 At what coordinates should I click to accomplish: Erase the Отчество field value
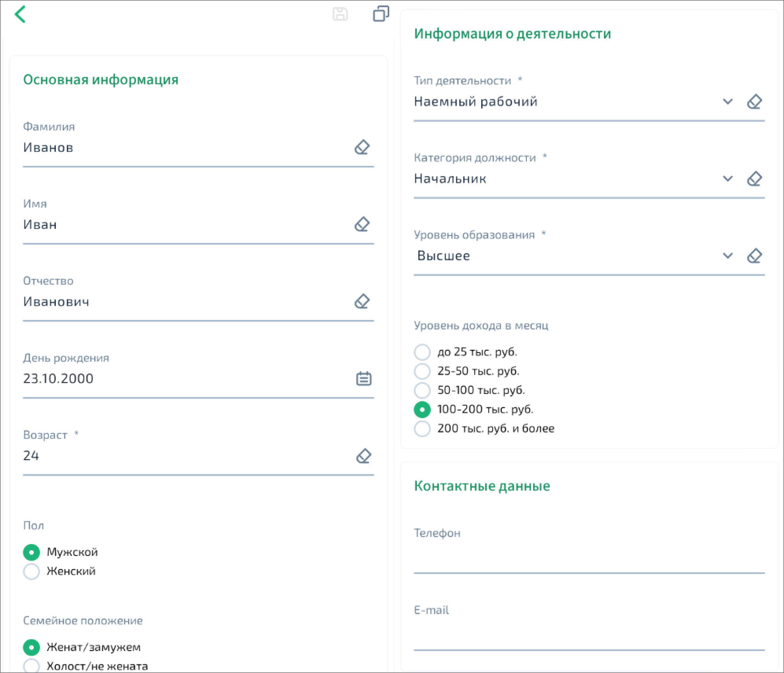click(x=362, y=302)
